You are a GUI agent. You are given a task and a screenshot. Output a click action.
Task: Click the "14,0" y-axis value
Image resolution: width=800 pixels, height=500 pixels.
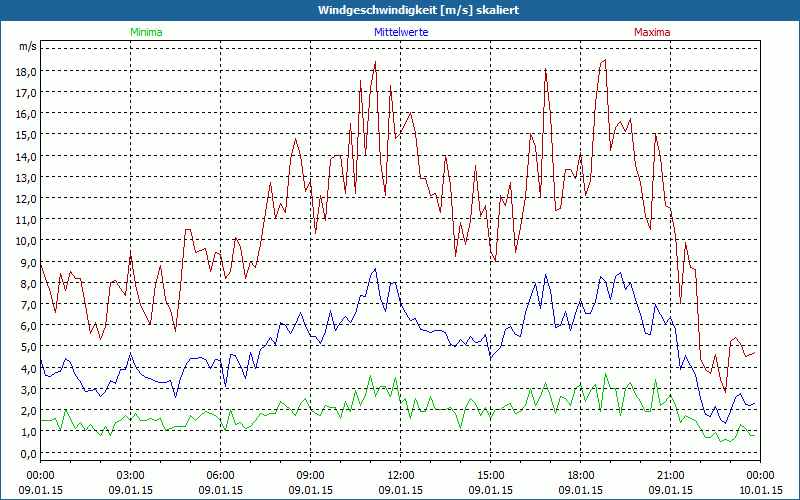(x=28, y=157)
